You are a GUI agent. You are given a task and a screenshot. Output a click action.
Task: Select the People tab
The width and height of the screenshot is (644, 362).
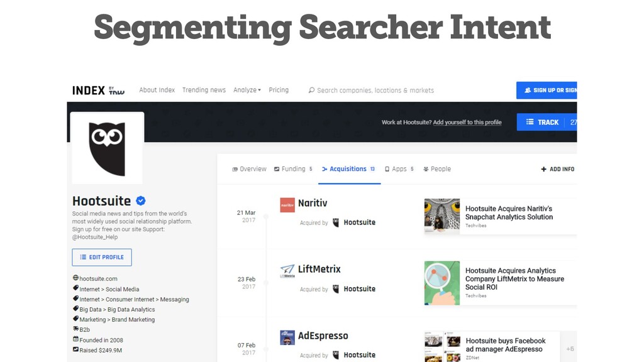click(437, 169)
